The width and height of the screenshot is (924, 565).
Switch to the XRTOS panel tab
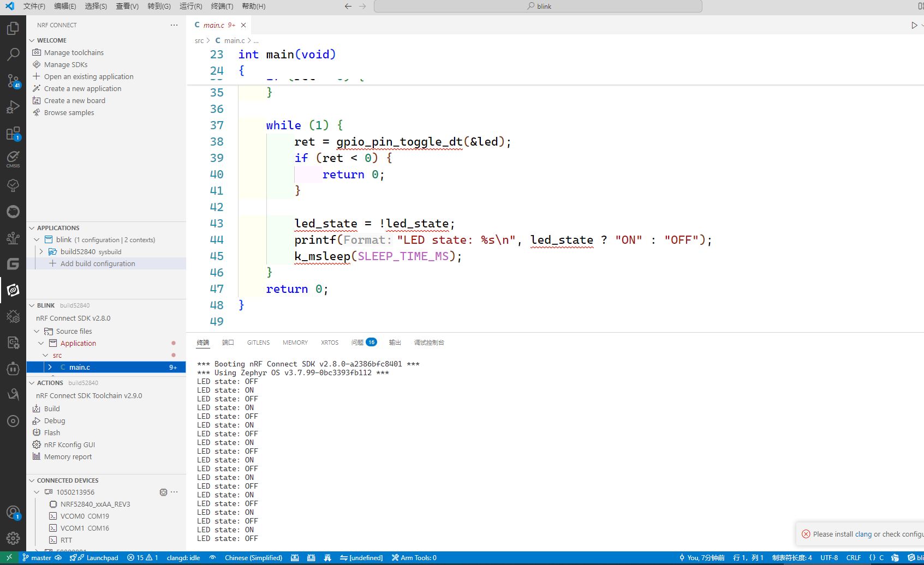point(330,342)
